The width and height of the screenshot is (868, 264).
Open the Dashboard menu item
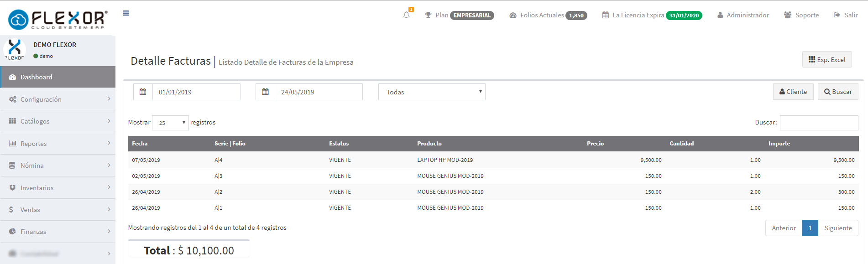pos(58,77)
